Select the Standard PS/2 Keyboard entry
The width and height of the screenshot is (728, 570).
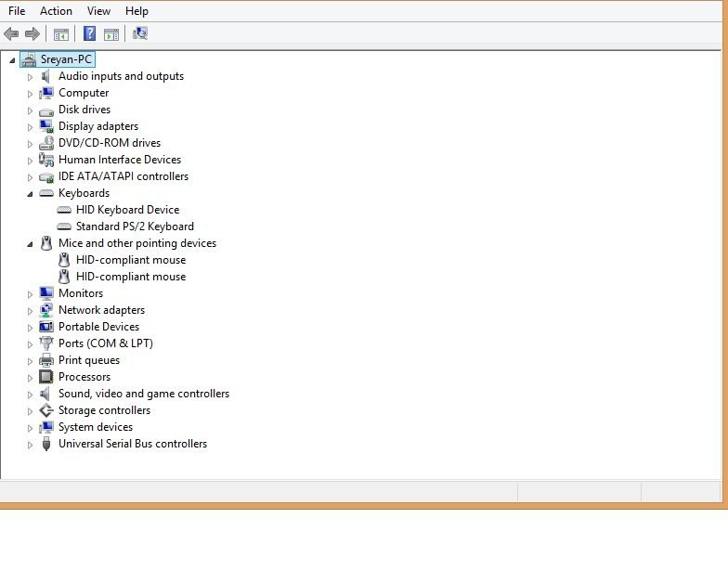click(135, 227)
